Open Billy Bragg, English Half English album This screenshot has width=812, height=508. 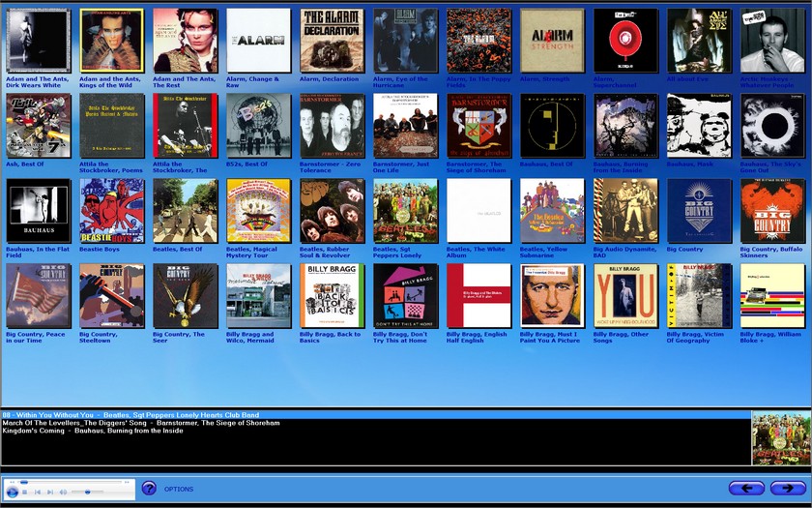tap(479, 295)
